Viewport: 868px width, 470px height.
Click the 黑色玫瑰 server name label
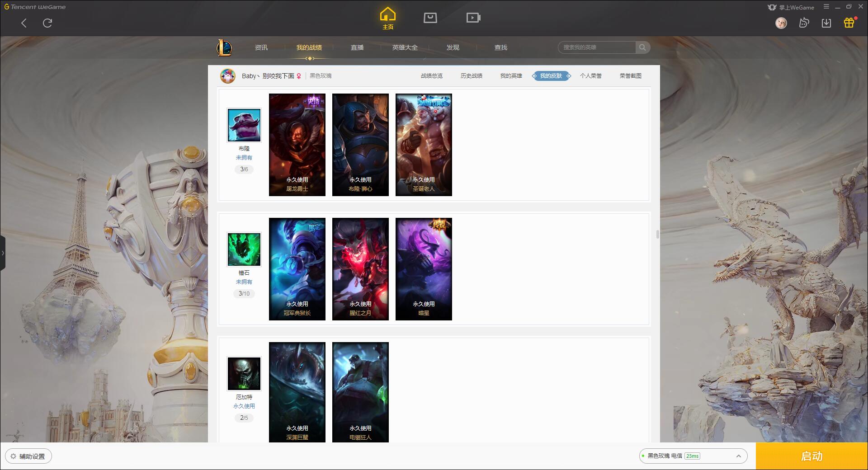coord(321,76)
